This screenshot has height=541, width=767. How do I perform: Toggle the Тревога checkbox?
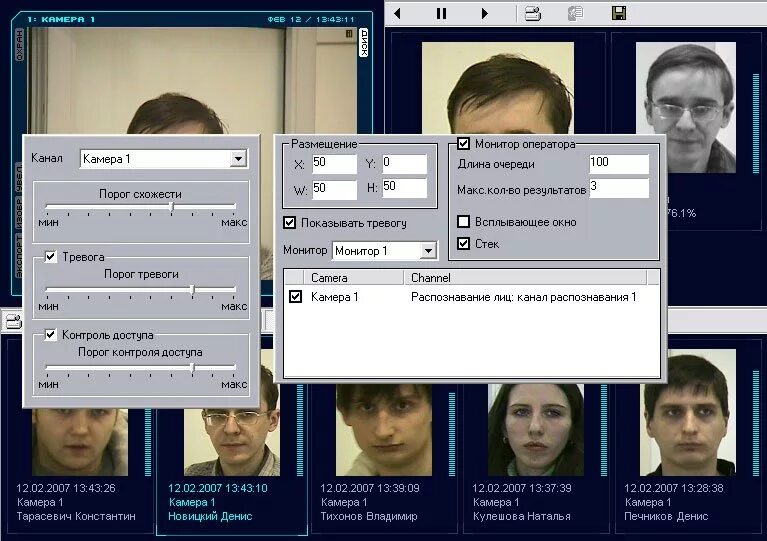[50, 256]
